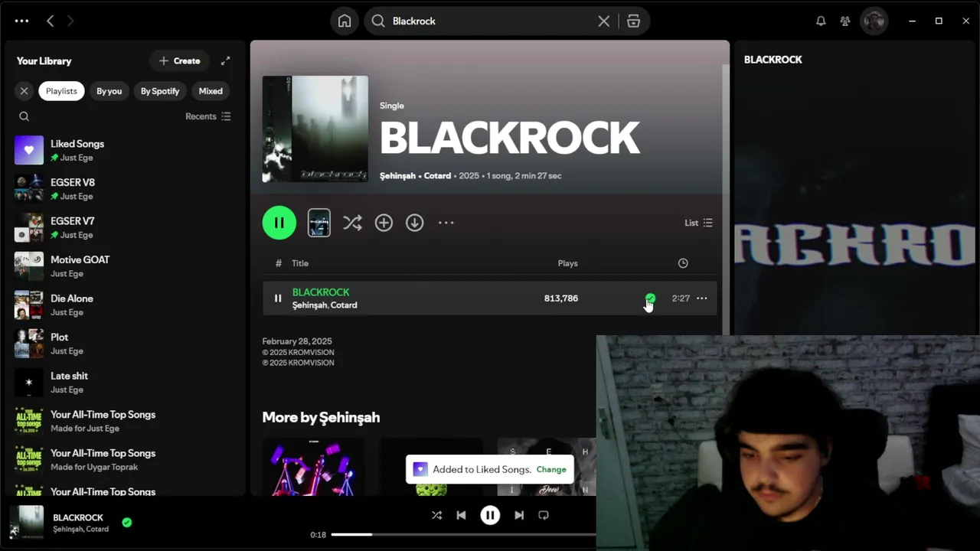Viewport: 980px width, 551px height.
Task: Toggle shuffle for the BLACKROCK single
Action: pyautogui.click(x=352, y=223)
